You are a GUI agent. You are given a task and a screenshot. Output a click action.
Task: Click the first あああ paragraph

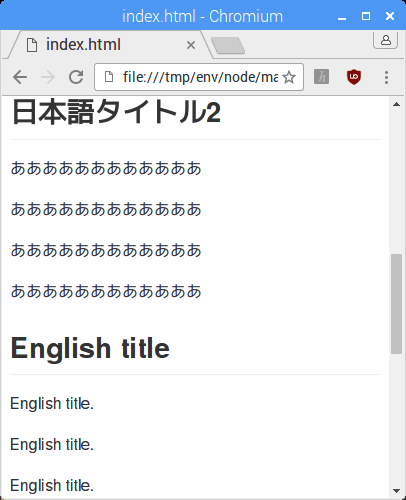click(106, 168)
